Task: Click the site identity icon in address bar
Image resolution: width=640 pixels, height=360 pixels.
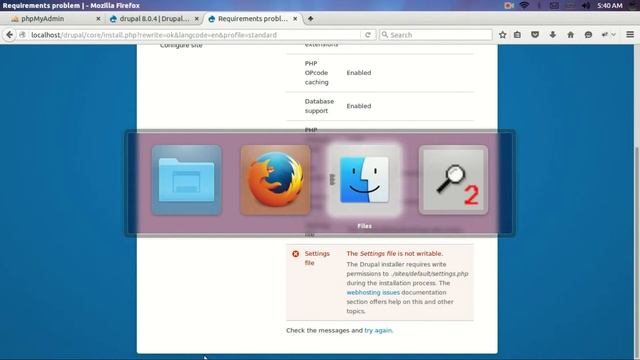Action: (23, 35)
